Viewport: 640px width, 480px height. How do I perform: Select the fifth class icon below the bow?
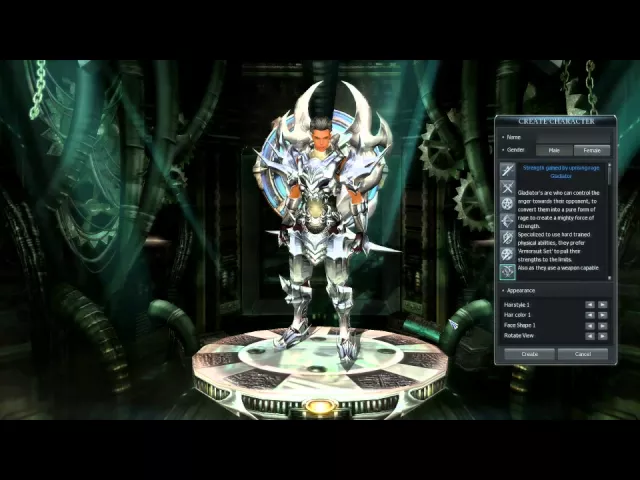(x=507, y=238)
